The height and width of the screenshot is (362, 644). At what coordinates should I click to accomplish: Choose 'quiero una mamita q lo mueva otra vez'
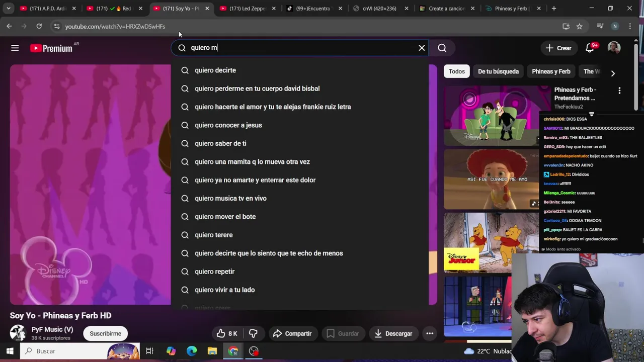coord(299,162)
